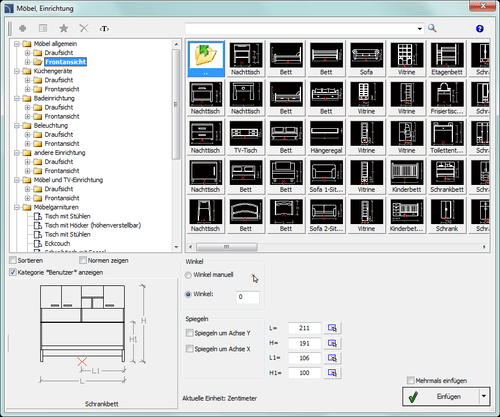The image size is (500, 417).
Task: Check Spiegeln um Achse Y
Action: 189,333
